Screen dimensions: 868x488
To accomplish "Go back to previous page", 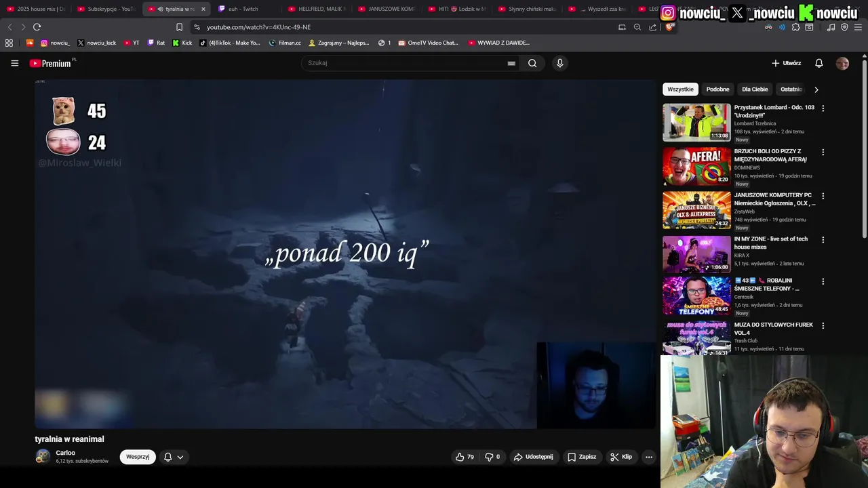I will 9,27.
